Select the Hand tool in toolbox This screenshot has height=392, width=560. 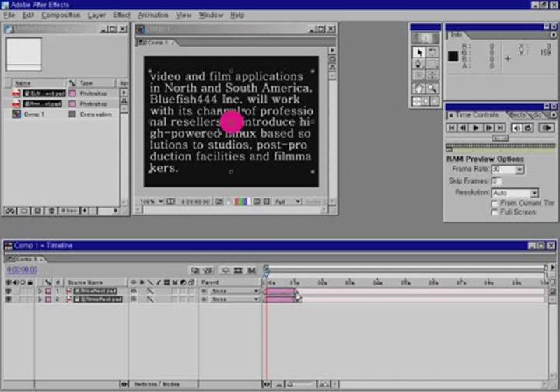(418, 88)
